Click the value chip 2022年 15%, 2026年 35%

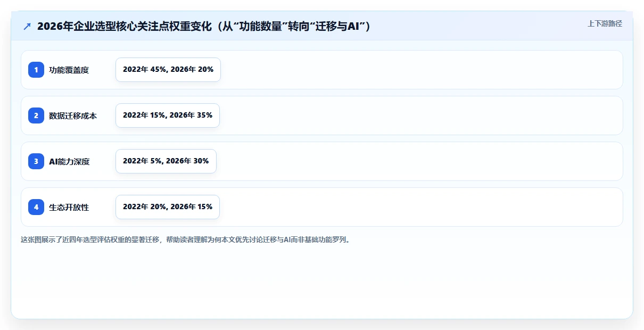click(168, 115)
